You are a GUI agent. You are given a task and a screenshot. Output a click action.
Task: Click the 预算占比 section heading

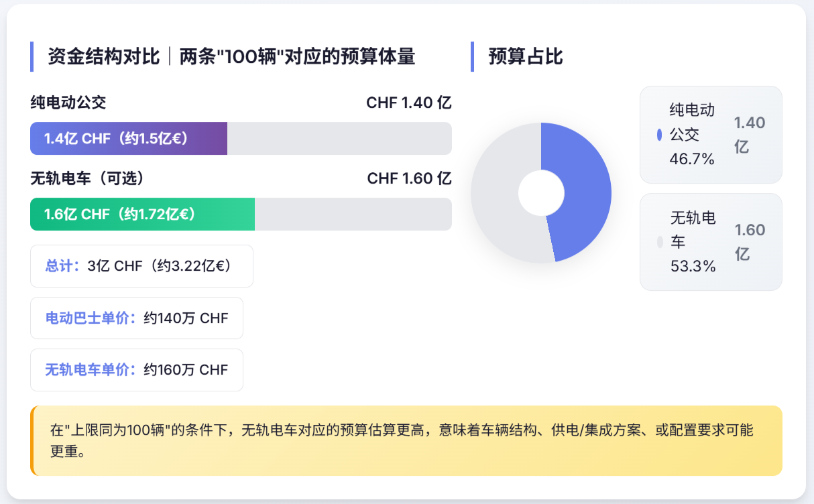click(526, 56)
